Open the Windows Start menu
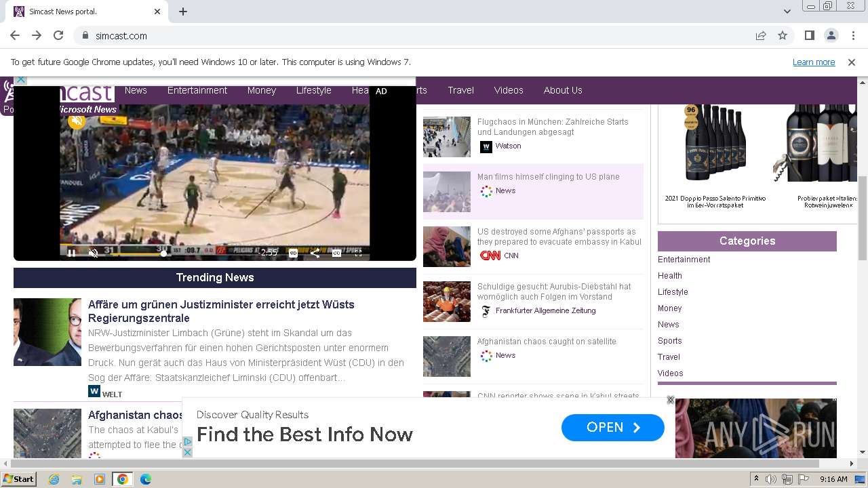The height and width of the screenshot is (488, 868). (18, 479)
